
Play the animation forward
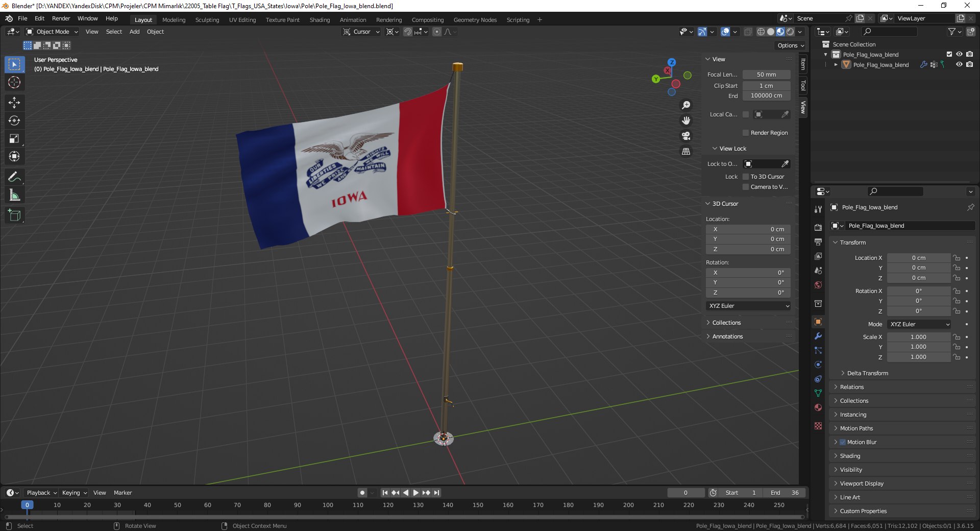click(x=415, y=493)
